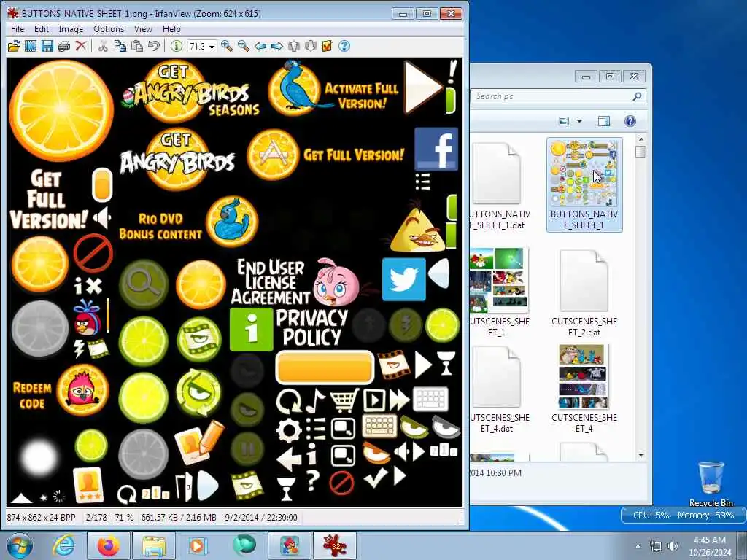Image resolution: width=747 pixels, height=560 pixels.
Task: Toggle the Explorer preview pane icon
Action: (x=603, y=121)
